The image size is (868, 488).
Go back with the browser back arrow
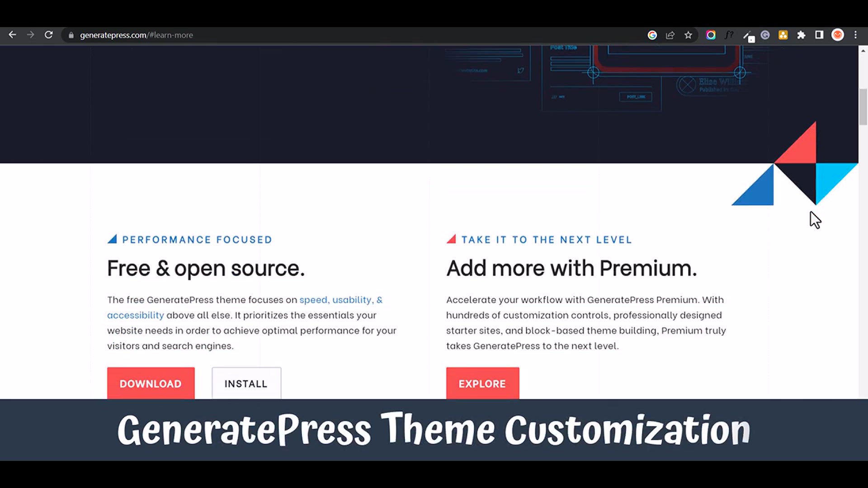click(12, 35)
